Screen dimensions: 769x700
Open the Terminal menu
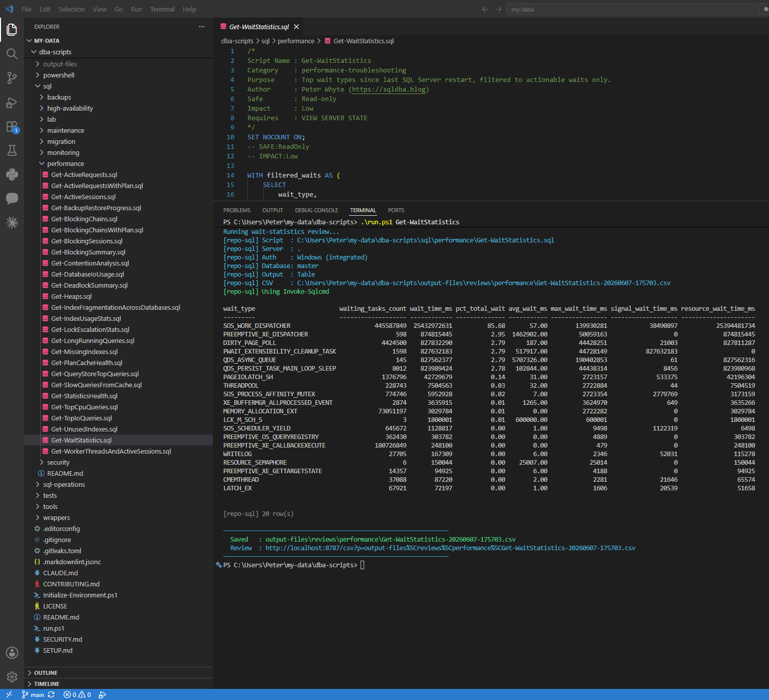point(162,9)
